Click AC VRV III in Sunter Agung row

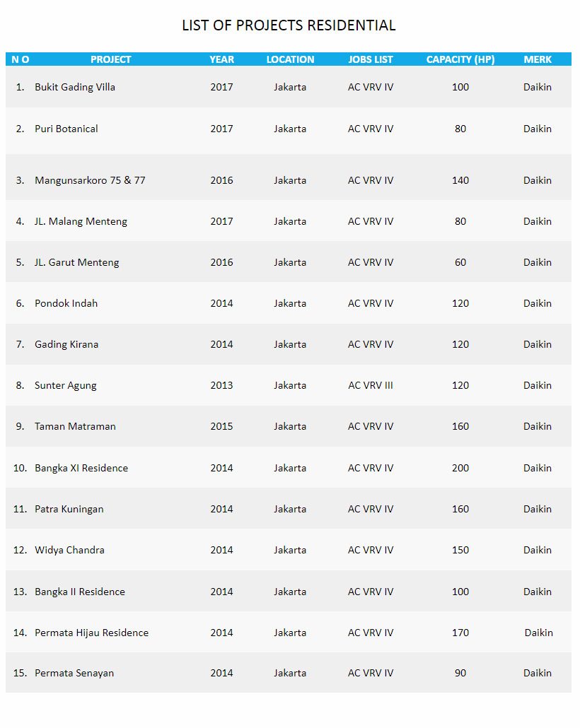point(370,385)
